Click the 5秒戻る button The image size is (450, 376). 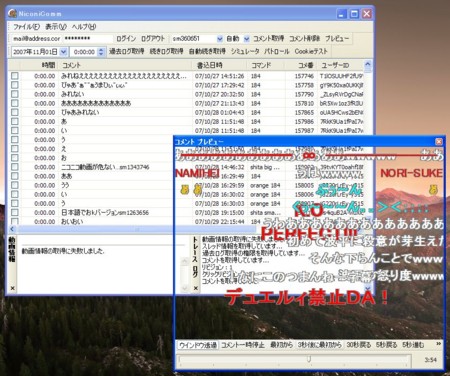(x=387, y=345)
